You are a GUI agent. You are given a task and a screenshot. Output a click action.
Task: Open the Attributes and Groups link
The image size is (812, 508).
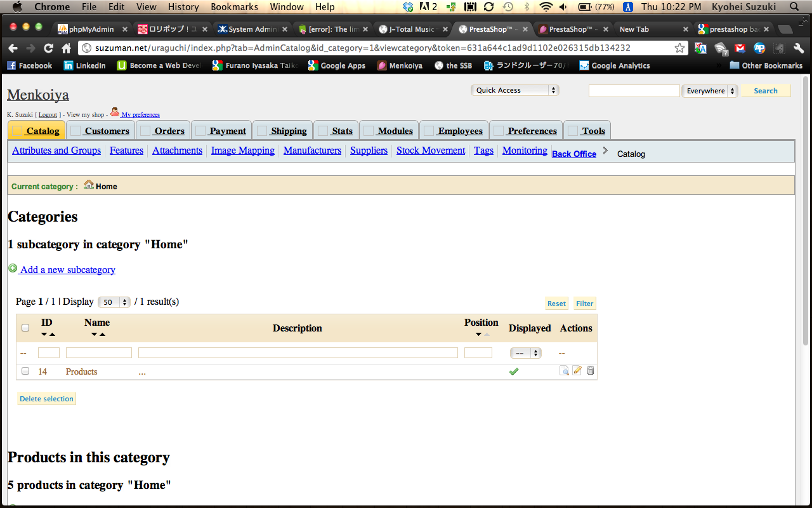click(56, 150)
